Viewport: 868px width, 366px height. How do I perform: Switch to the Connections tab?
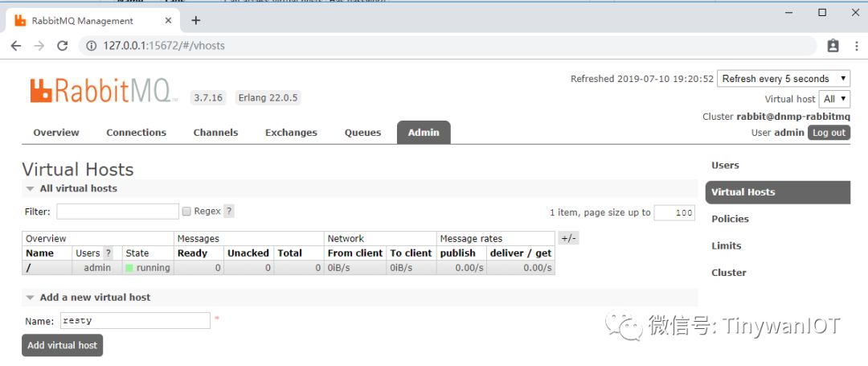136,133
